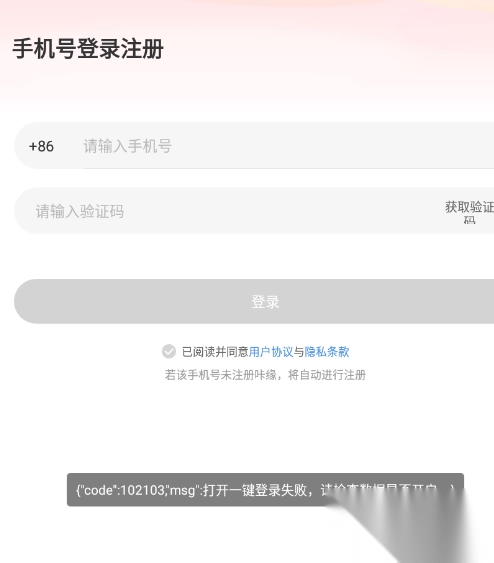This screenshot has height=563, width=494.
Task: Click the blank area inside the phone number box
Action: pos(323,145)
